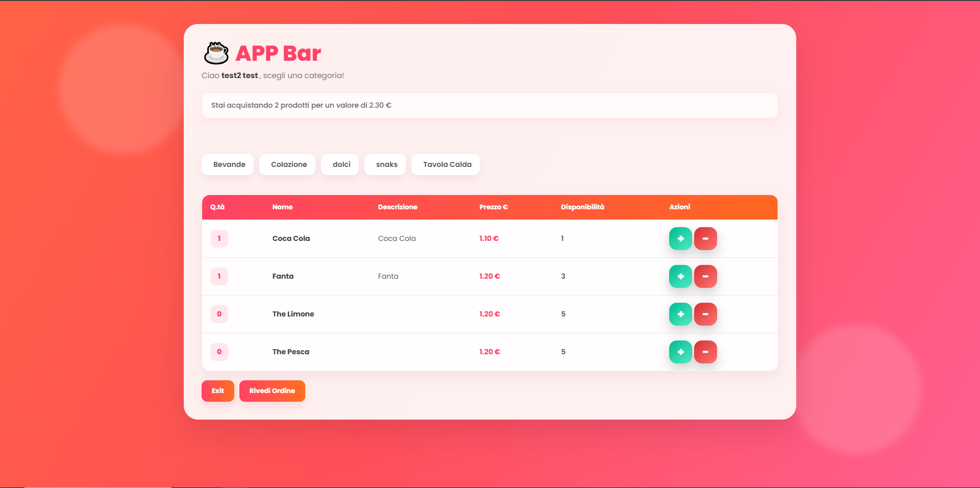Click the Nome column header
This screenshot has width=980, height=488.
[x=282, y=207]
